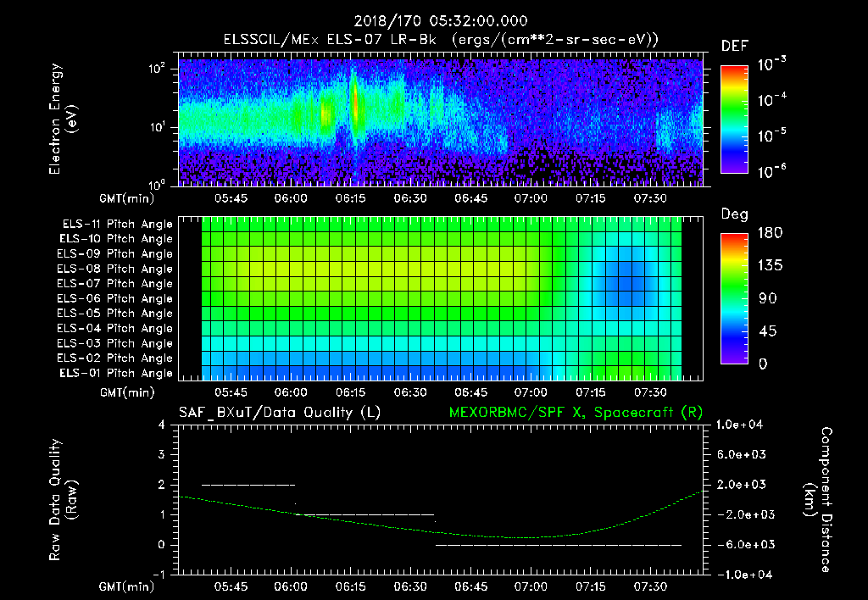The height and width of the screenshot is (600, 868).
Task: Click 06:45 tick under the bottom plot
Action: [x=471, y=586]
